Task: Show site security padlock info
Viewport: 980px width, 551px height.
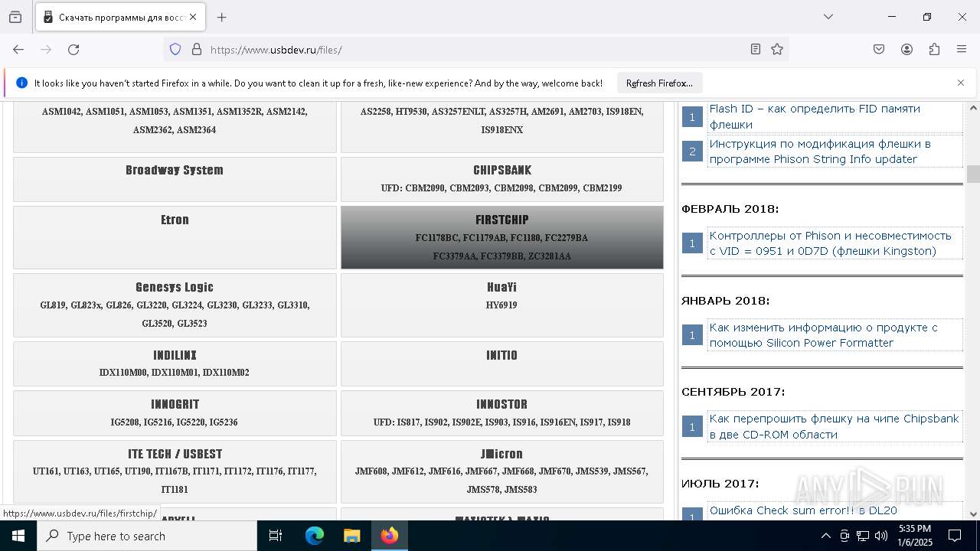Action: [197, 49]
